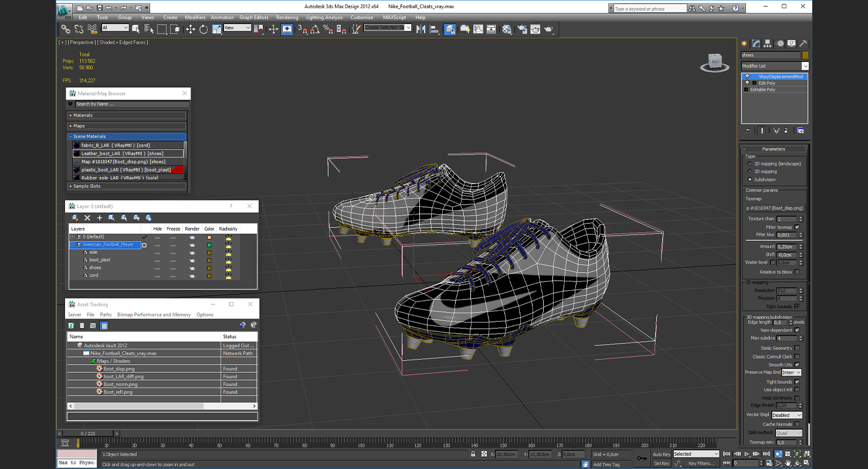Image resolution: width=868 pixels, height=469 pixels.
Task: Toggle the Angle Snap icon
Action: 316,29
